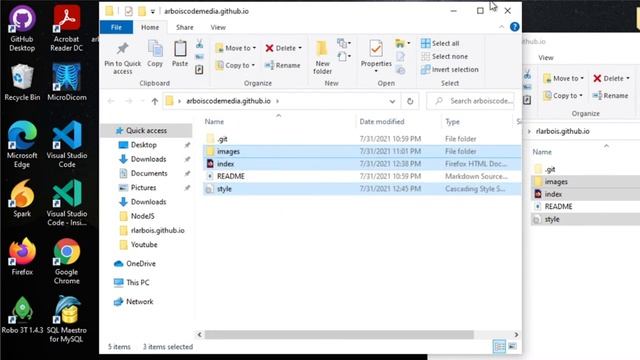Viewport: 640px width, 360px height.
Task: Open Pictures in navigation pane
Action: (143, 188)
